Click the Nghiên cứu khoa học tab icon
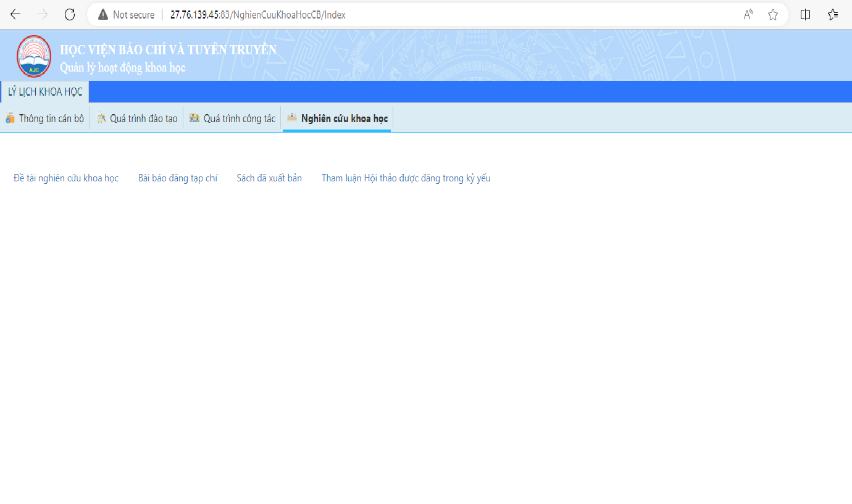Image resolution: width=852 pixels, height=504 pixels. pos(292,117)
